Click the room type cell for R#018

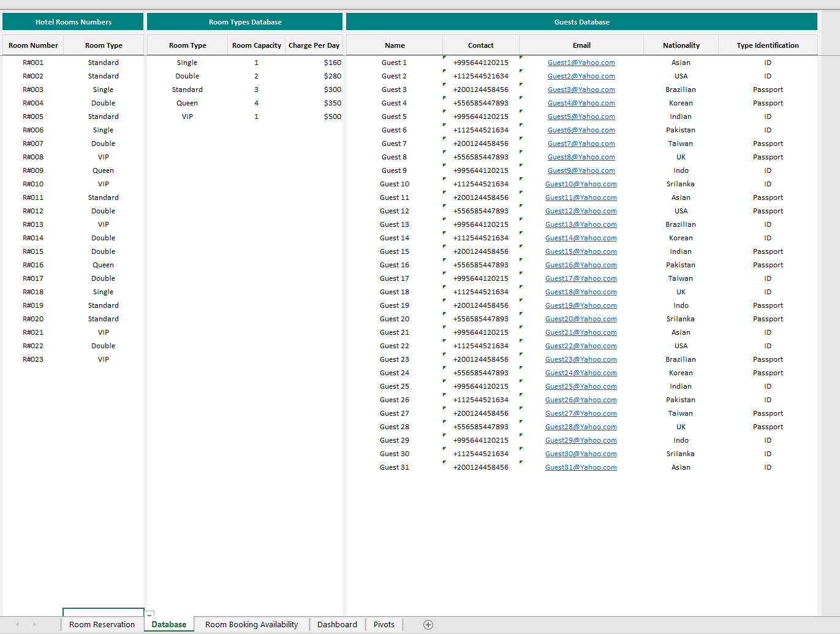click(104, 292)
